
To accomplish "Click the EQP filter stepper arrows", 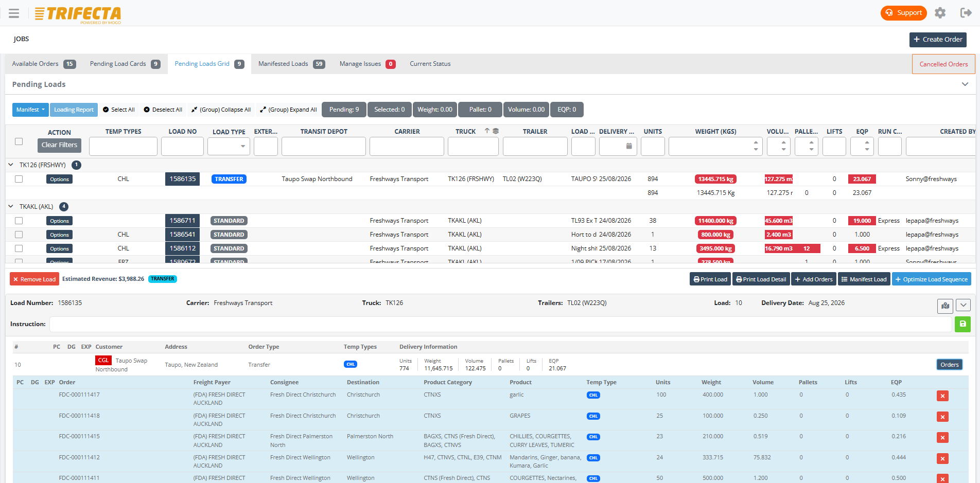I will coord(867,146).
